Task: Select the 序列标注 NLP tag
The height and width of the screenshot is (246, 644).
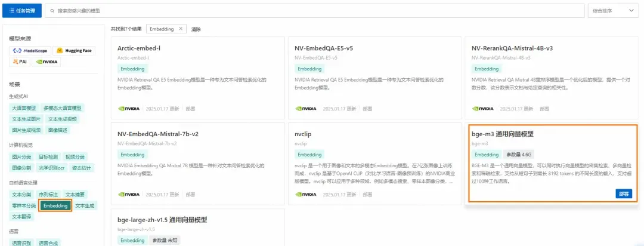Action: tap(48, 195)
